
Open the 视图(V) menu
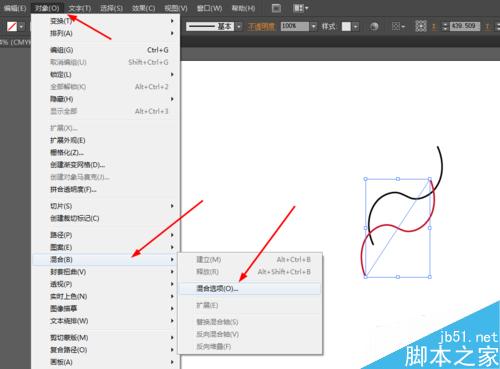176,8
